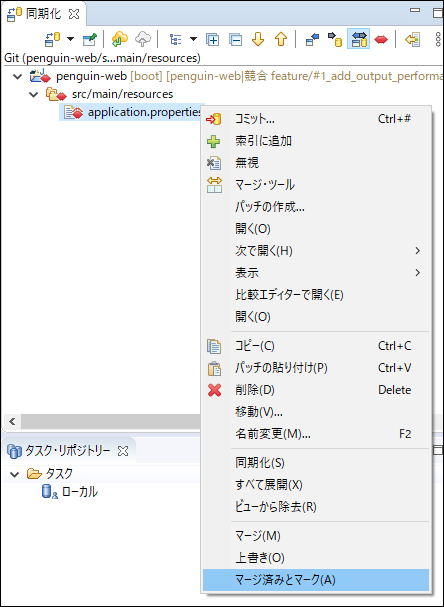Toggle Incoming/Outgoing mode button
The width and height of the screenshot is (444, 607).
click(358, 39)
